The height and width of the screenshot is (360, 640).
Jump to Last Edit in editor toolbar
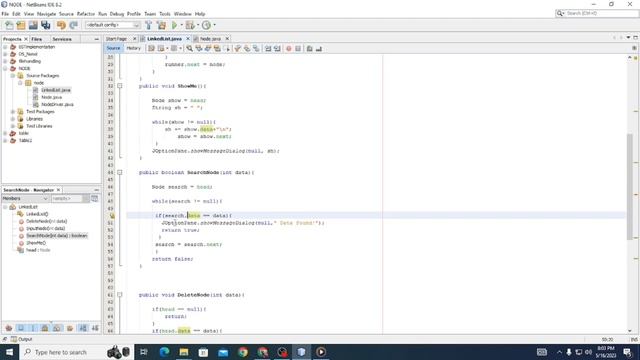click(x=151, y=49)
